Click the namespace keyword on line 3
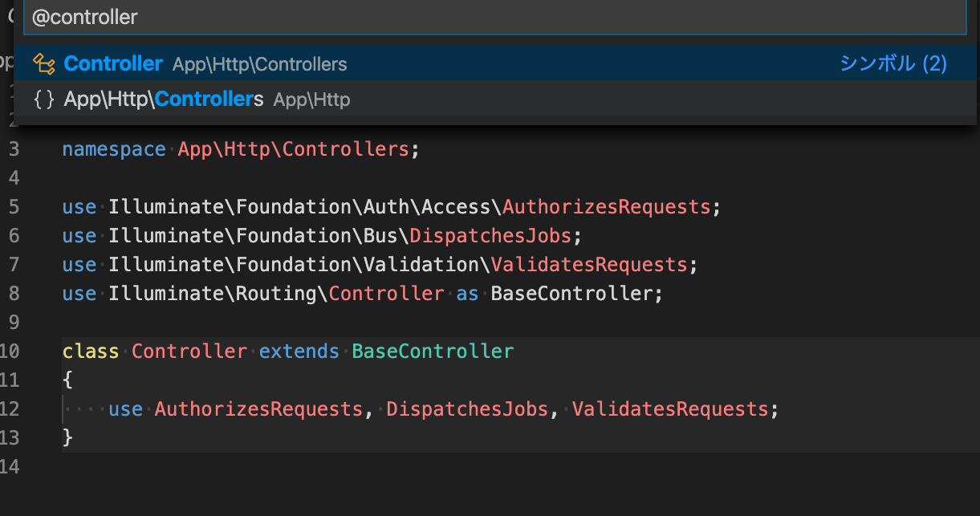The width and height of the screenshot is (980, 516). [x=113, y=148]
